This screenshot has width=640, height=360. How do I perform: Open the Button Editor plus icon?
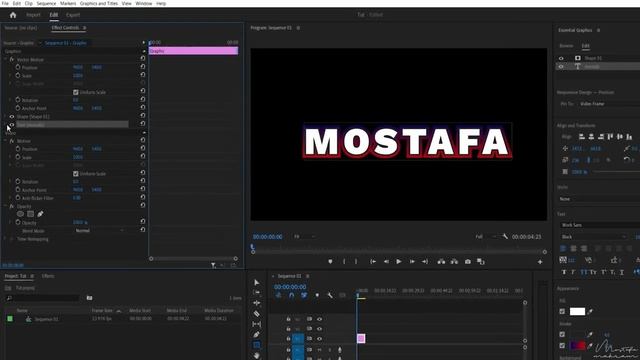point(540,262)
